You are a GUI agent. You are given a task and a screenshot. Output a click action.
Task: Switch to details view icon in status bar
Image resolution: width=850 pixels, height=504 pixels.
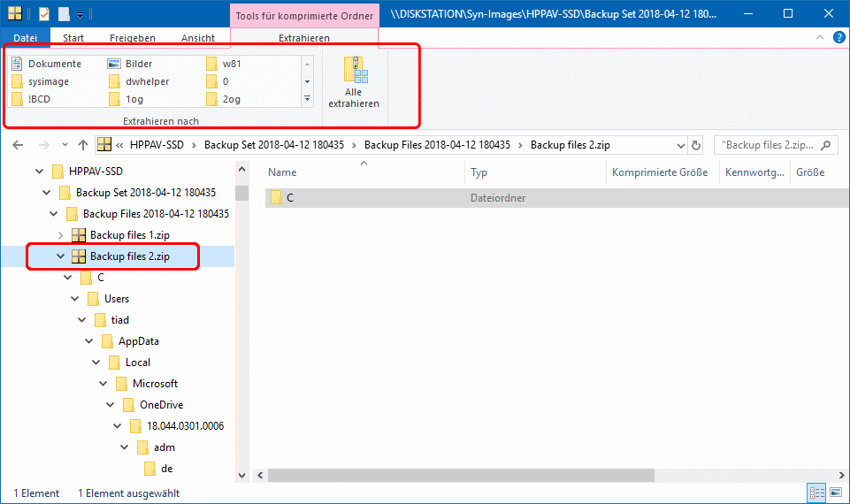click(x=815, y=493)
